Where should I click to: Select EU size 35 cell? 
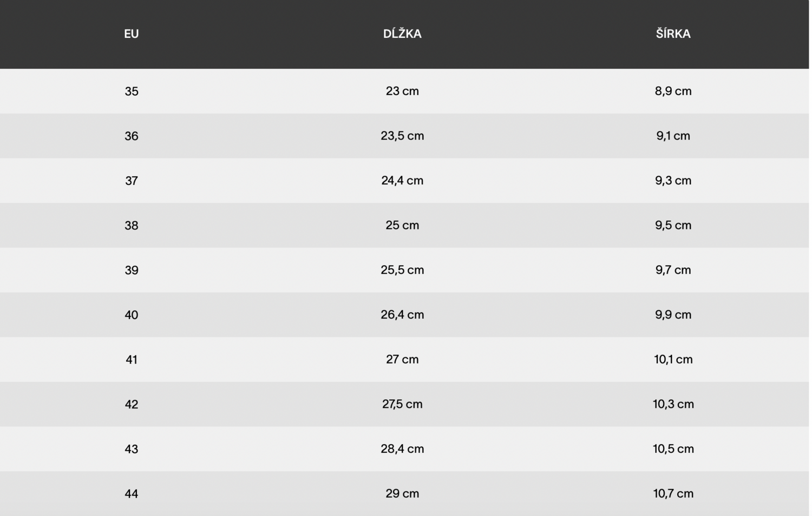tap(132, 91)
